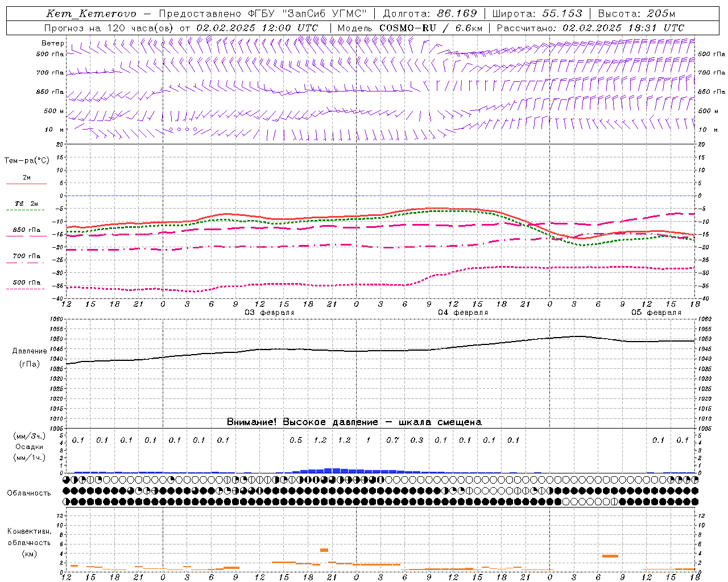Click the 'Рассчитано: 02.02.2025 18:31 UTC' text
The height and width of the screenshot is (582, 728).
pyautogui.click(x=590, y=28)
